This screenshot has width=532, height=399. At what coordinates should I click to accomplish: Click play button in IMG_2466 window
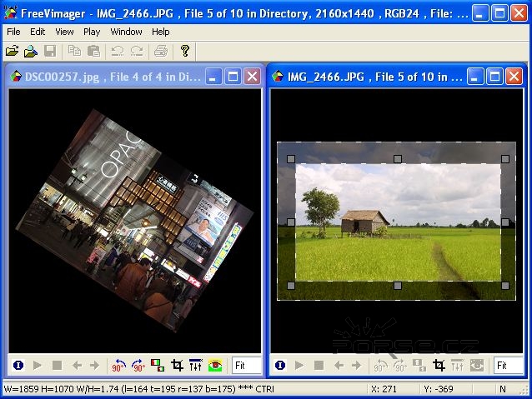[299, 366]
